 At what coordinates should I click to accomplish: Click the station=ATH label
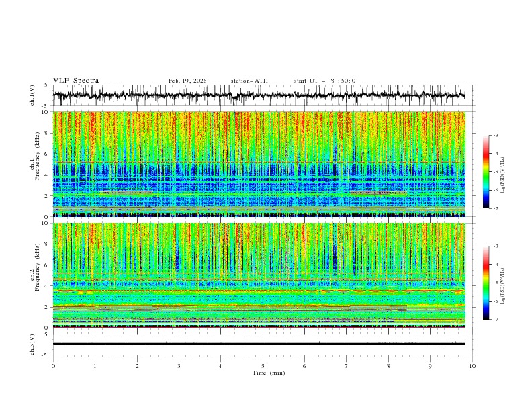pyautogui.click(x=249, y=81)
